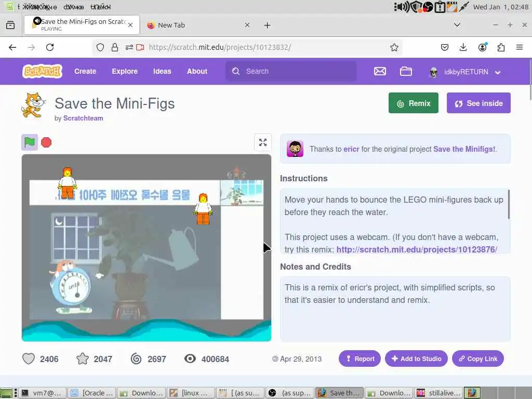The height and width of the screenshot is (399, 532).
Task: Expand the list all tabs chevron
Action: tap(457, 25)
